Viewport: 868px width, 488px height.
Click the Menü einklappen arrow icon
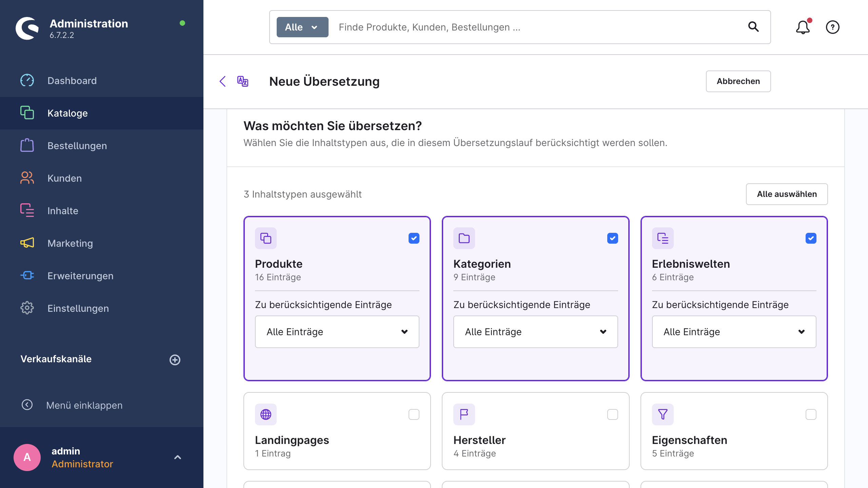27,405
